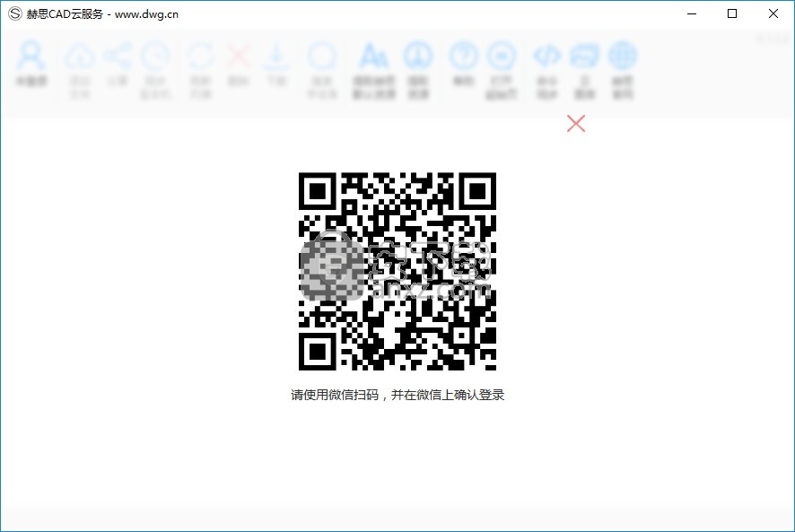Click the download arrow toolbar icon
Screen dimensions: 795x532
coord(276,57)
